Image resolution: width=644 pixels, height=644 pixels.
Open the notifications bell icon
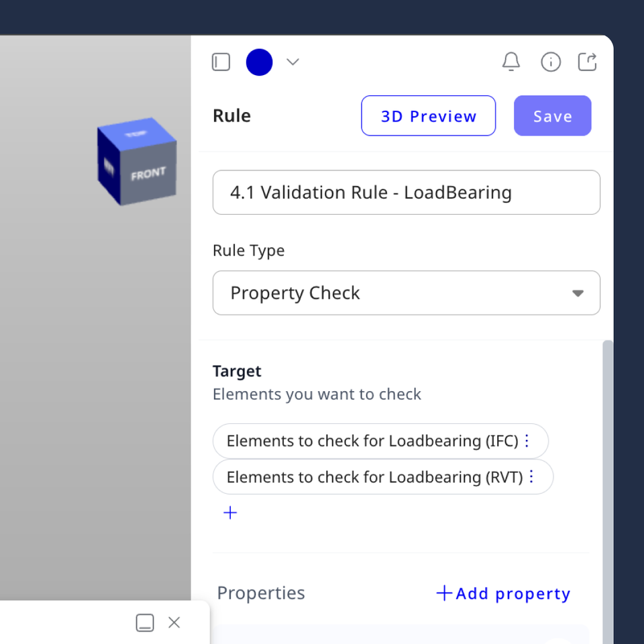pos(511,62)
